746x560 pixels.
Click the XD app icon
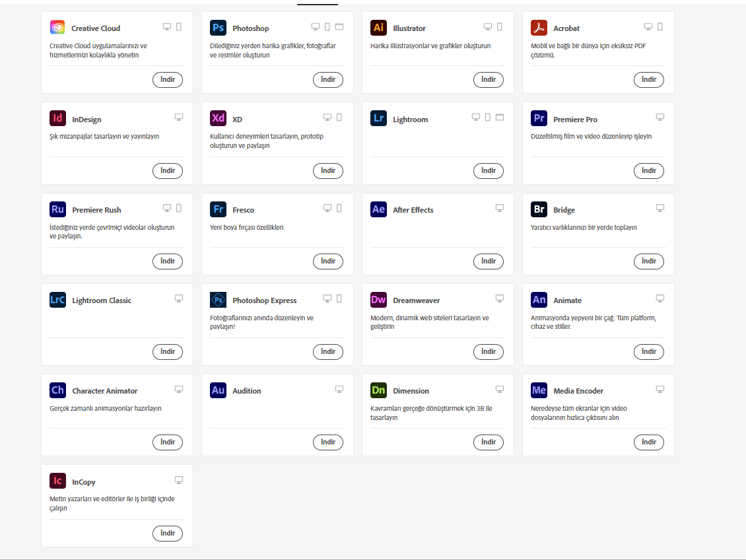[x=218, y=118]
